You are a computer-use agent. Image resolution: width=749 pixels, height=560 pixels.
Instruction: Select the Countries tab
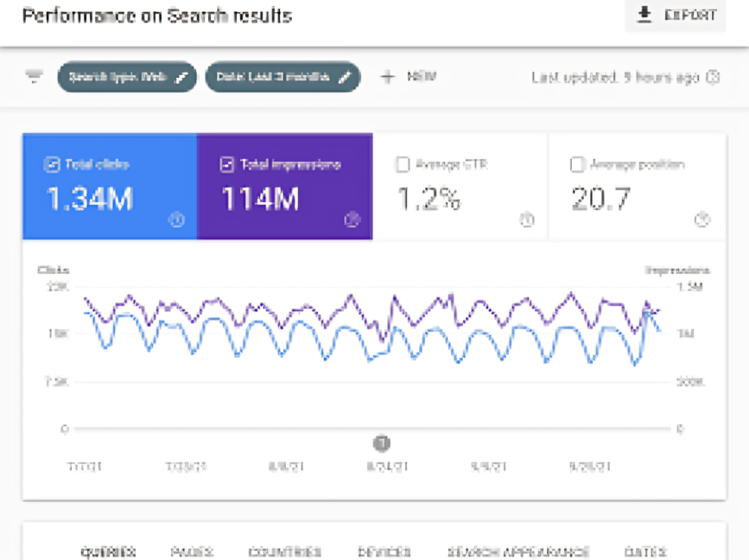(x=284, y=551)
